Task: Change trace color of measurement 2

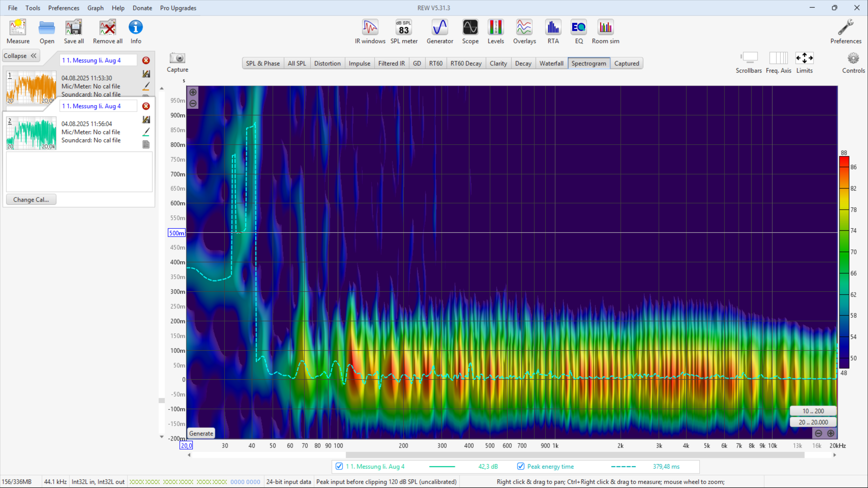Action: click(x=146, y=132)
